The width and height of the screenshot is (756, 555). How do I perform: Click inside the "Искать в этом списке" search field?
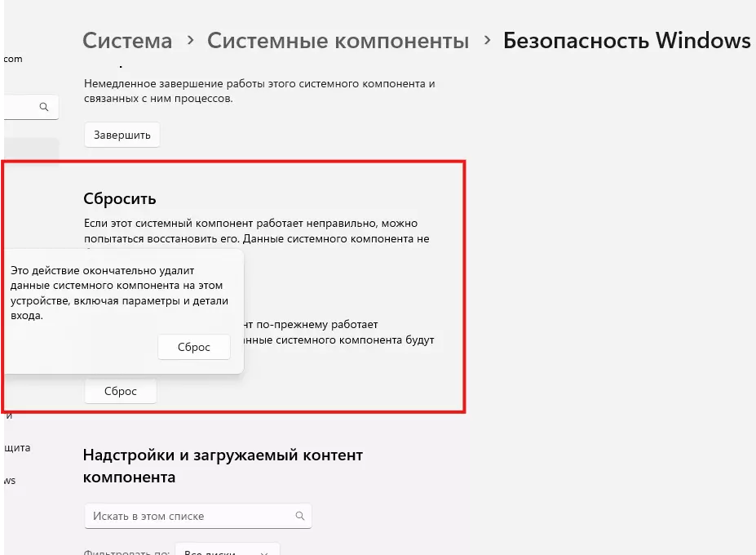(x=179, y=516)
